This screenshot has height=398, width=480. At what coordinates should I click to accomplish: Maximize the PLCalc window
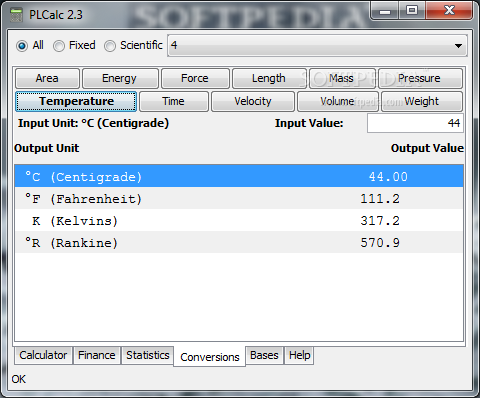[412, 11]
